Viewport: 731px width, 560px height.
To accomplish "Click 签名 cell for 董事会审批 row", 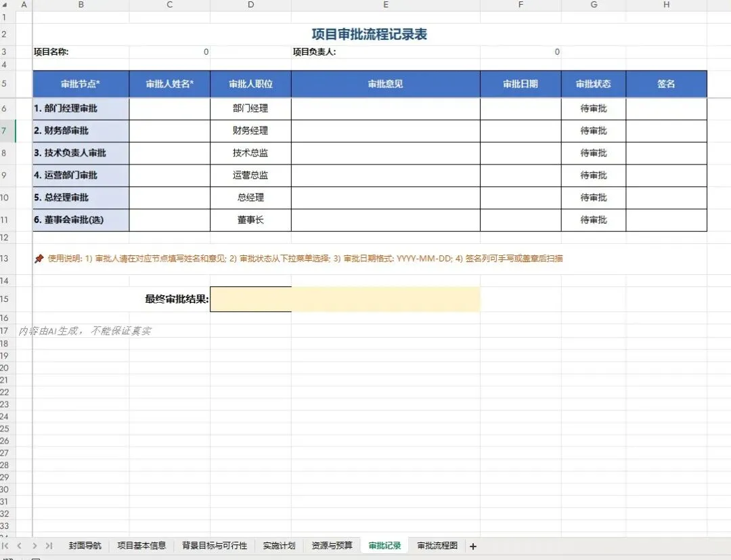I will tap(667, 220).
